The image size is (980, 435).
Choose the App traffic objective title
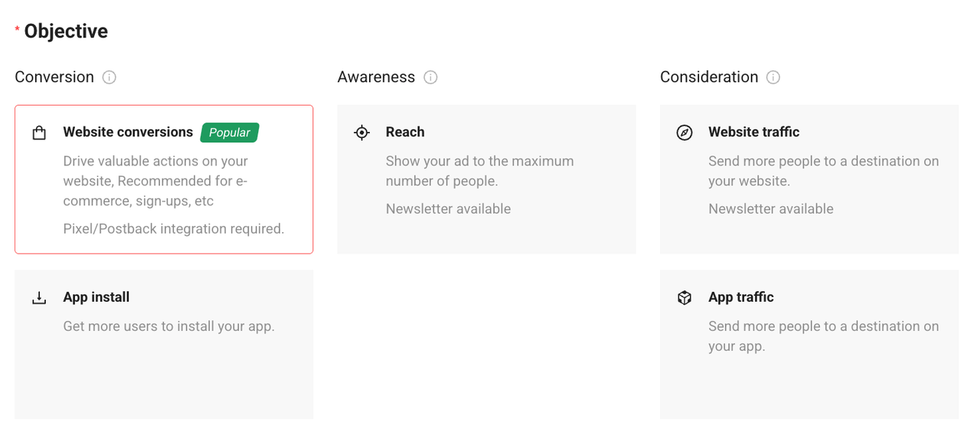[x=740, y=297]
